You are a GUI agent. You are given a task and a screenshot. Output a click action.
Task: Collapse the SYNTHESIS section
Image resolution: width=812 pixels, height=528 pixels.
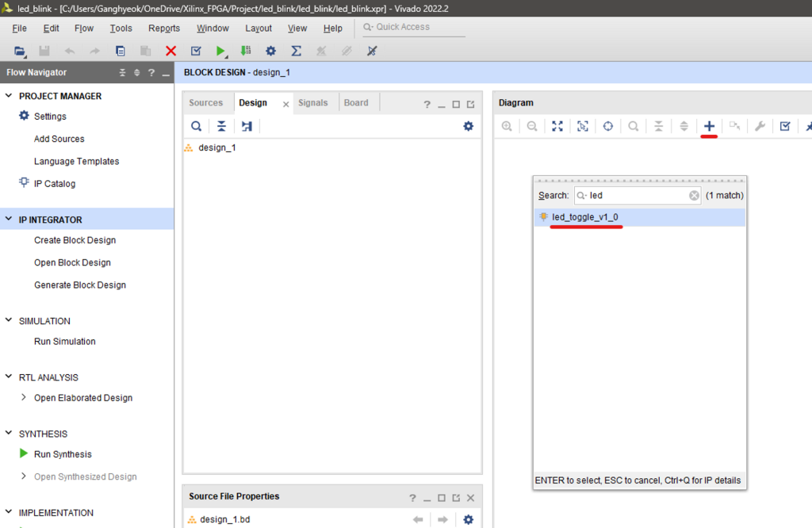8,433
